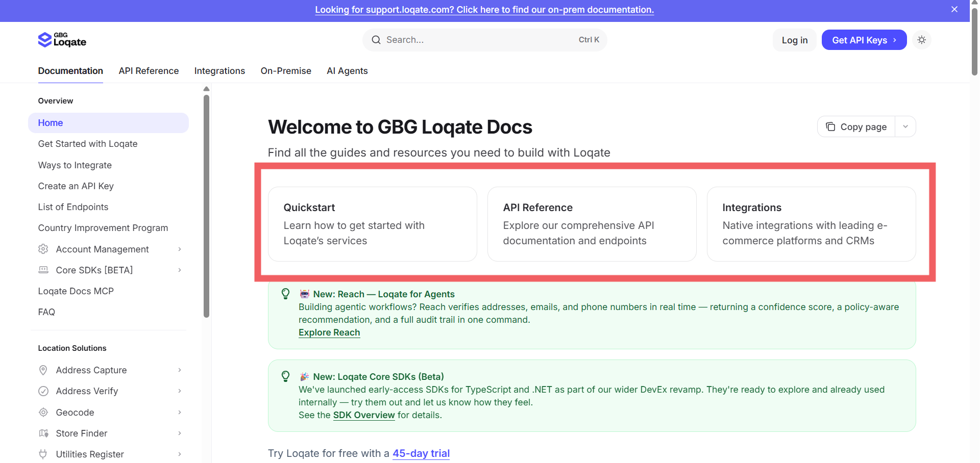Switch to the Documentation tab
Screen dimensions: 980x463
pos(70,71)
